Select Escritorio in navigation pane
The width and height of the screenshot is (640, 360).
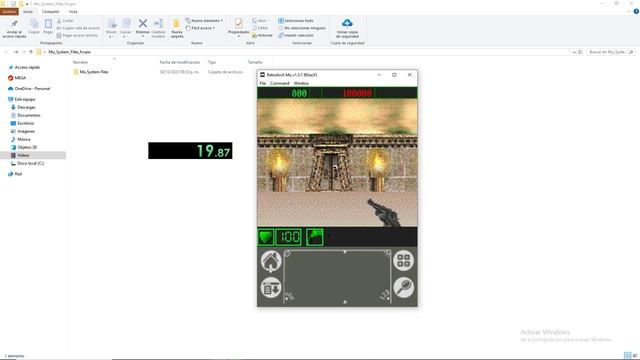coord(25,123)
